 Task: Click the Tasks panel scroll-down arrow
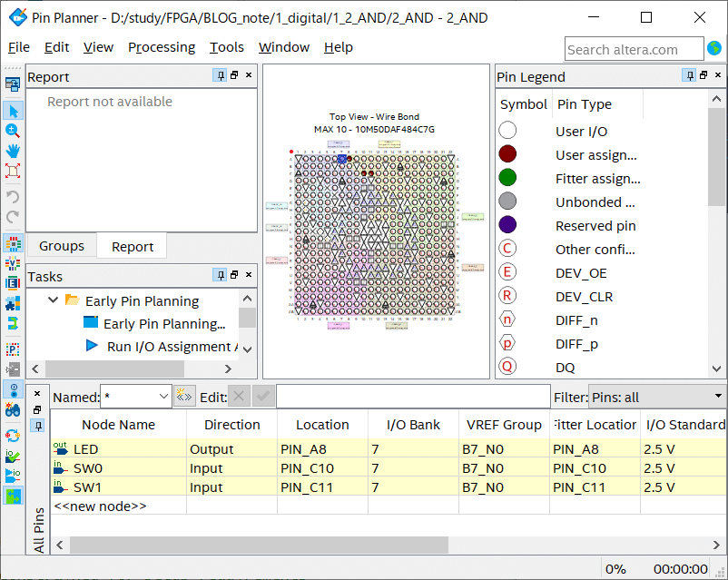[x=248, y=349]
